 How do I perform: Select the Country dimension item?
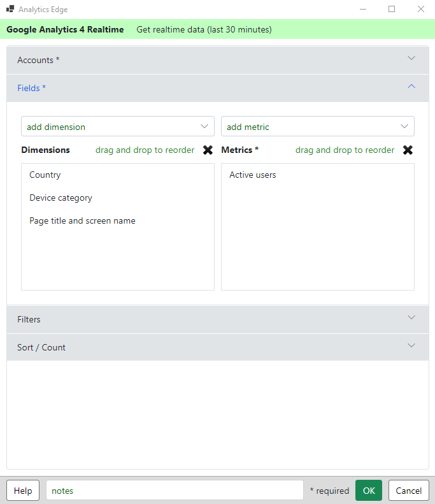(45, 175)
